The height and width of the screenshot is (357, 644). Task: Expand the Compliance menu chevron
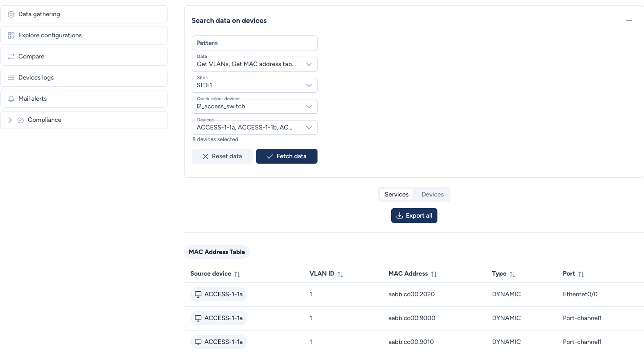coord(10,120)
